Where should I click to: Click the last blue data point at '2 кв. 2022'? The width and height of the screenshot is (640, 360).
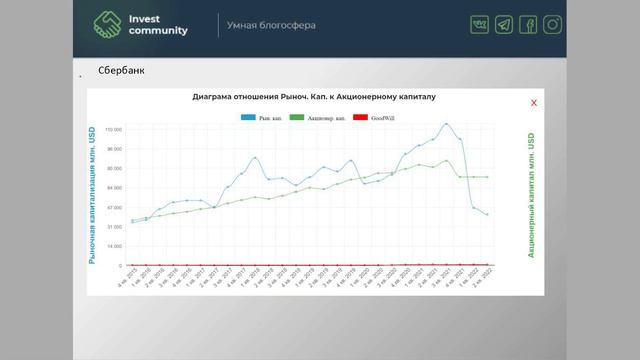click(487, 214)
